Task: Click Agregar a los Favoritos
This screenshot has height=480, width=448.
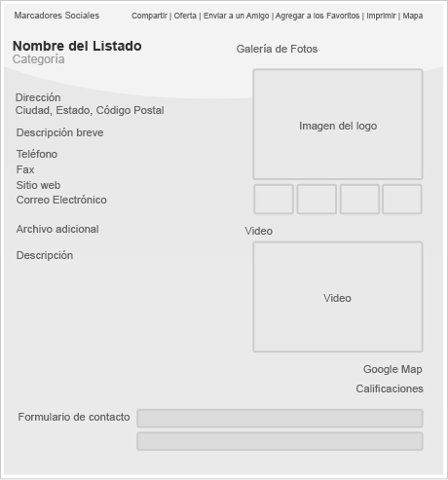Action: pos(317,16)
